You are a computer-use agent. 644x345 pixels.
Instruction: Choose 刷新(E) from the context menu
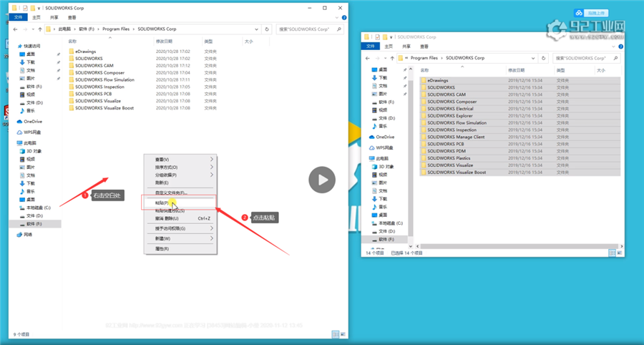(x=180, y=183)
